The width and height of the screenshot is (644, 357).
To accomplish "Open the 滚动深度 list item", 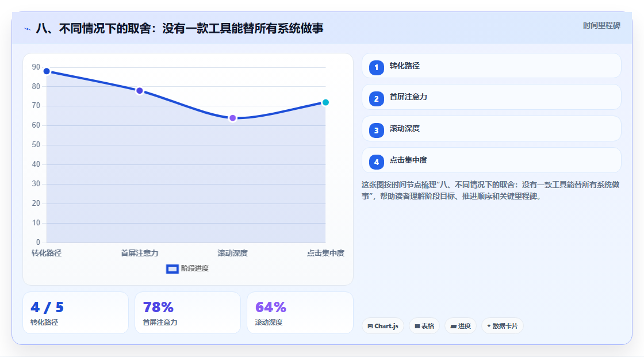I will click(x=491, y=129).
